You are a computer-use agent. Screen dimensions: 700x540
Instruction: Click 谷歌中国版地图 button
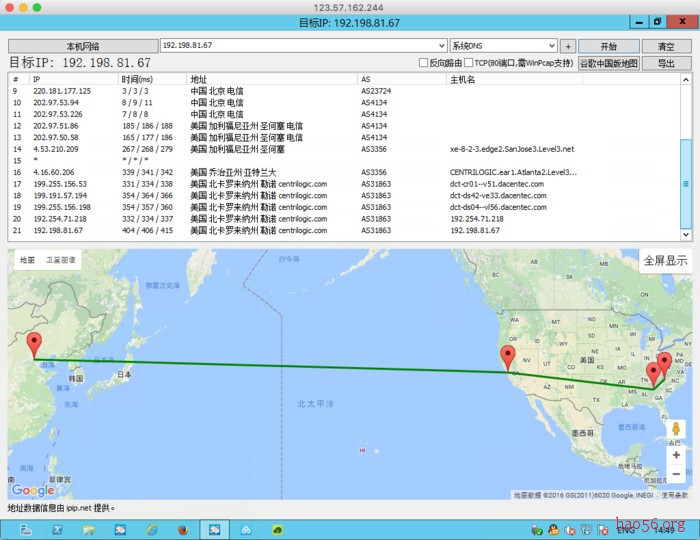[x=609, y=63]
